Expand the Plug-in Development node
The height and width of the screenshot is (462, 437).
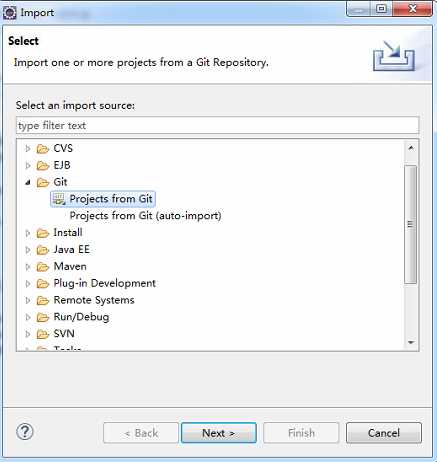(x=28, y=284)
